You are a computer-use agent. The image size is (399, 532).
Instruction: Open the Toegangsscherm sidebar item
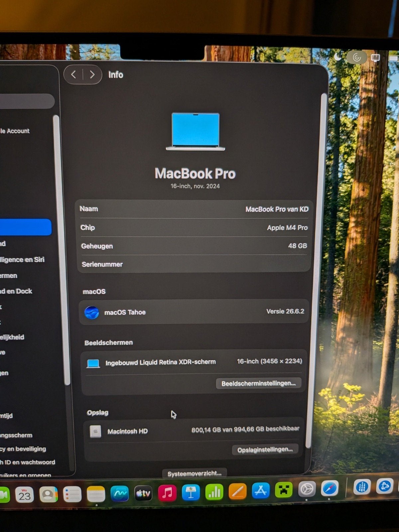(16, 435)
